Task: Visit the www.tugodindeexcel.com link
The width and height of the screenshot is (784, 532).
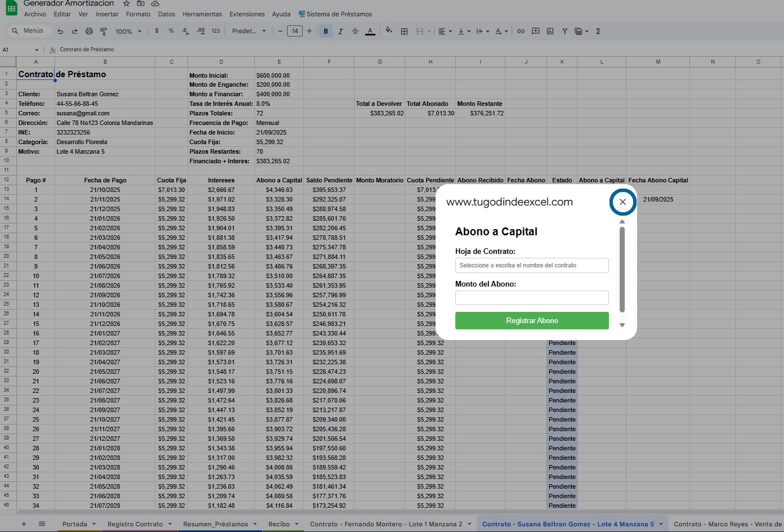Action: click(x=509, y=202)
